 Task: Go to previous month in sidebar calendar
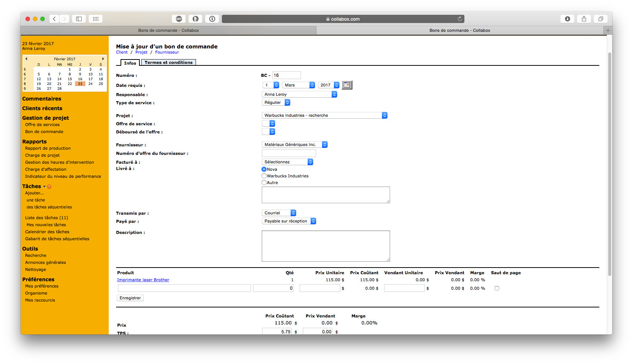pyautogui.click(x=26, y=59)
